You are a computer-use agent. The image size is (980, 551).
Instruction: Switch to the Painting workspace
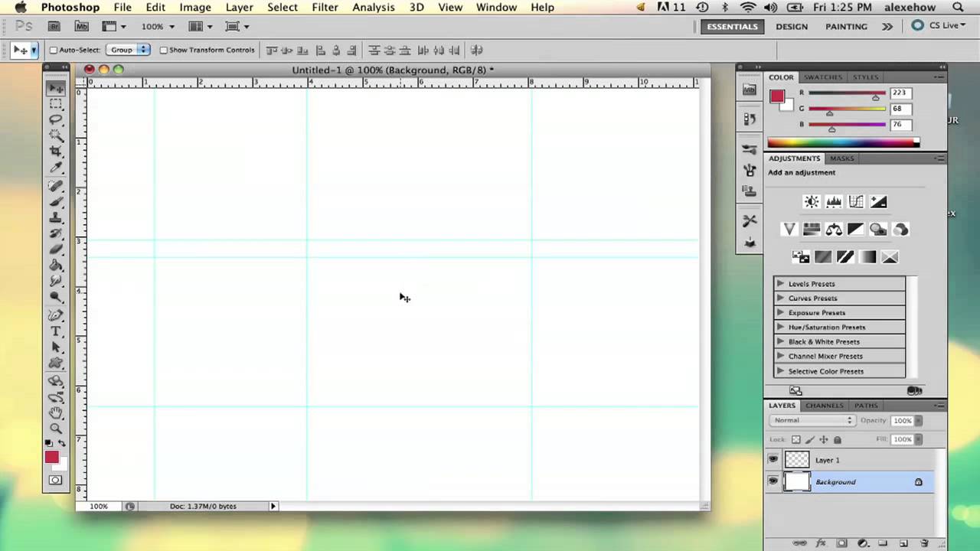pyautogui.click(x=846, y=26)
